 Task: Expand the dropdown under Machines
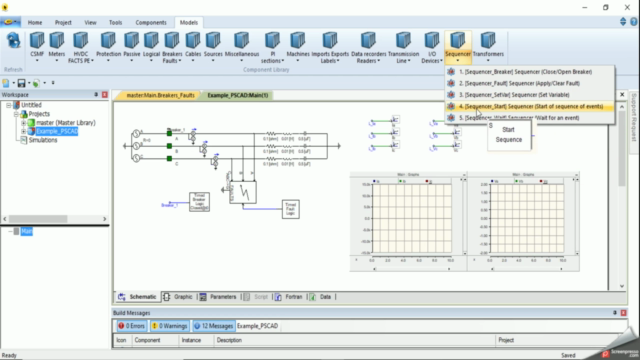(x=298, y=61)
